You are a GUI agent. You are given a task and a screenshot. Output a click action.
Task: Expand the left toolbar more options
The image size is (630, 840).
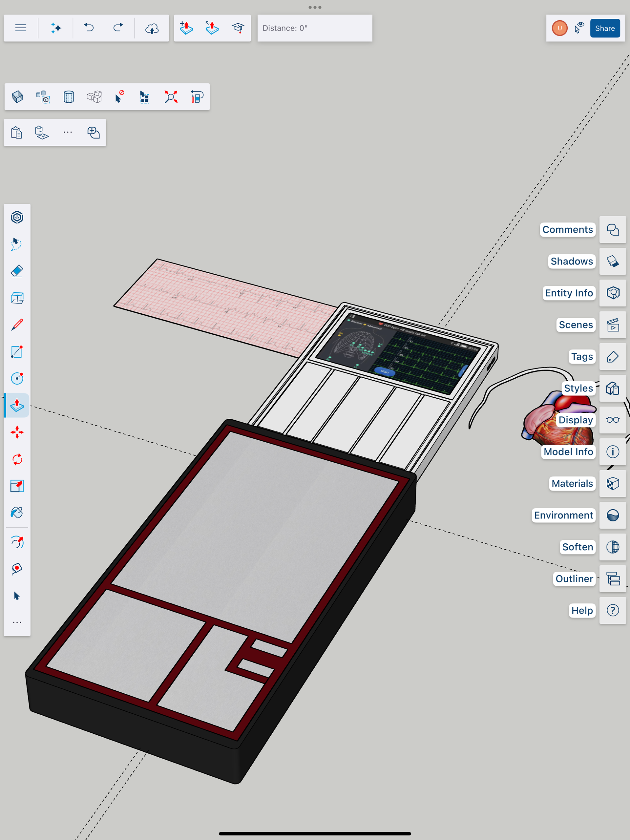tap(17, 622)
